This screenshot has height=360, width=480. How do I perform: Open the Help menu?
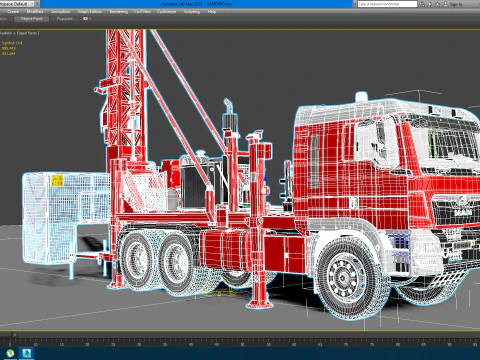(212, 12)
